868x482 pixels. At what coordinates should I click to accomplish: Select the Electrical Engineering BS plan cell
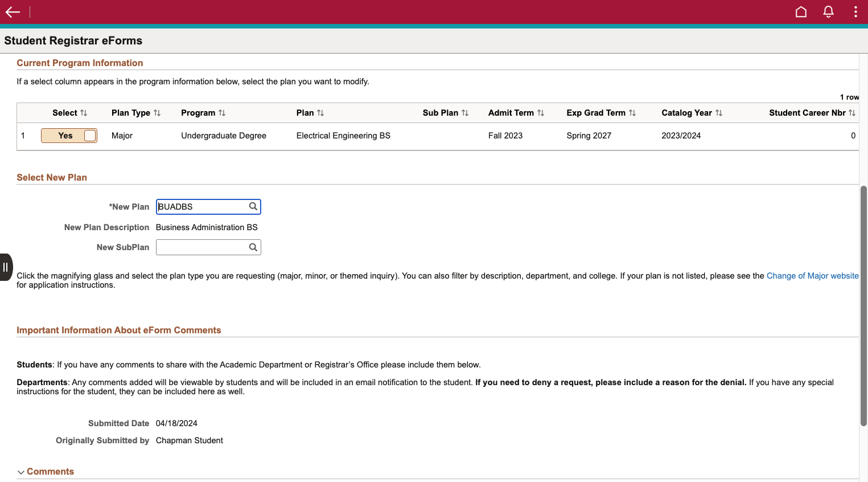click(343, 136)
